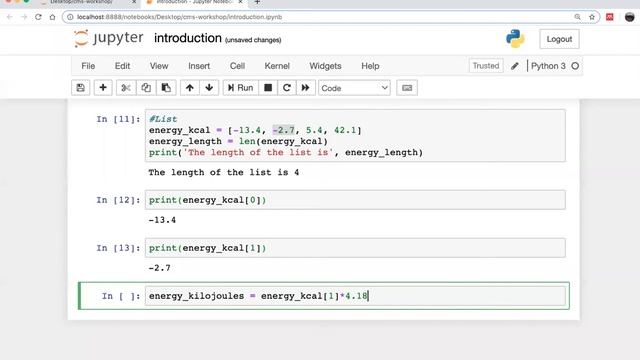Run the selected cell

(x=241, y=88)
